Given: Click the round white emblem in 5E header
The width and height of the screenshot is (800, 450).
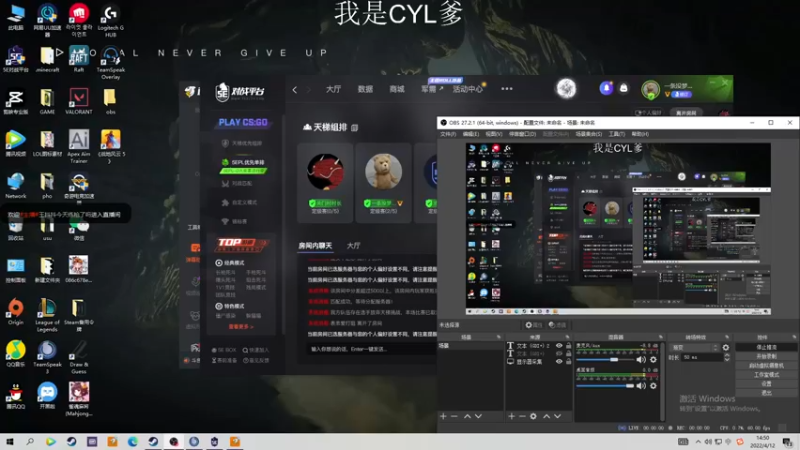Looking at the screenshot, I should [566, 89].
